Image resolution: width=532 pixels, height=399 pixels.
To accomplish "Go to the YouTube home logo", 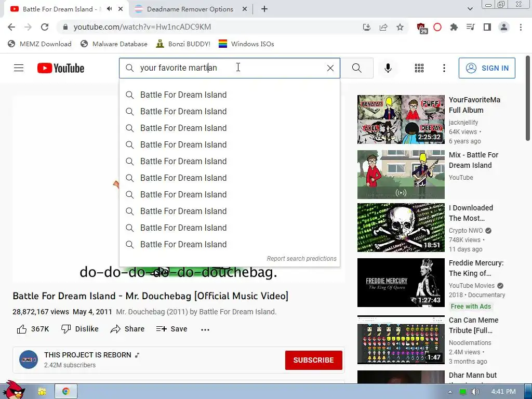I will click(x=61, y=68).
